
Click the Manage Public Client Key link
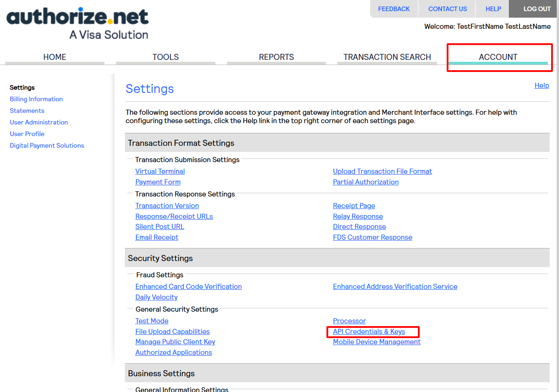coord(175,342)
